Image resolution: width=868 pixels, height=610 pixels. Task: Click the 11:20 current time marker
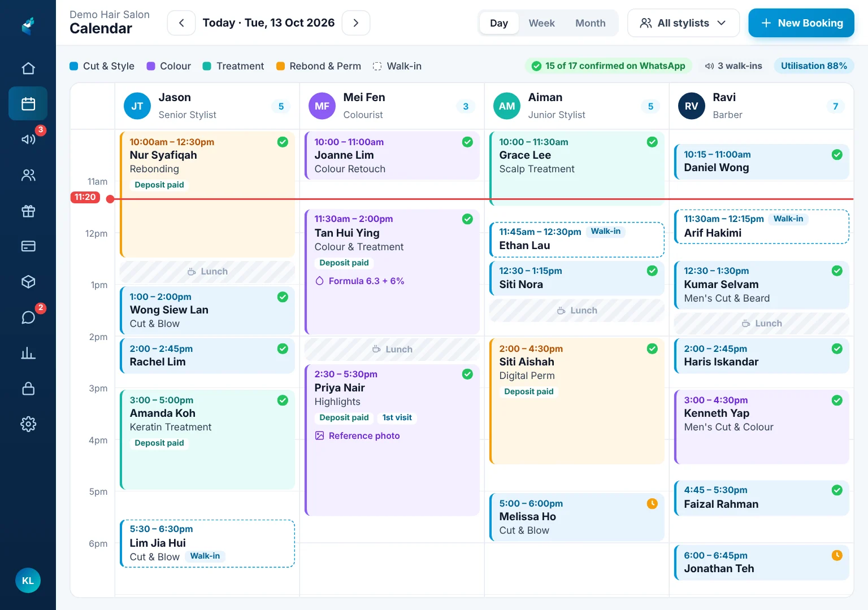(85, 197)
